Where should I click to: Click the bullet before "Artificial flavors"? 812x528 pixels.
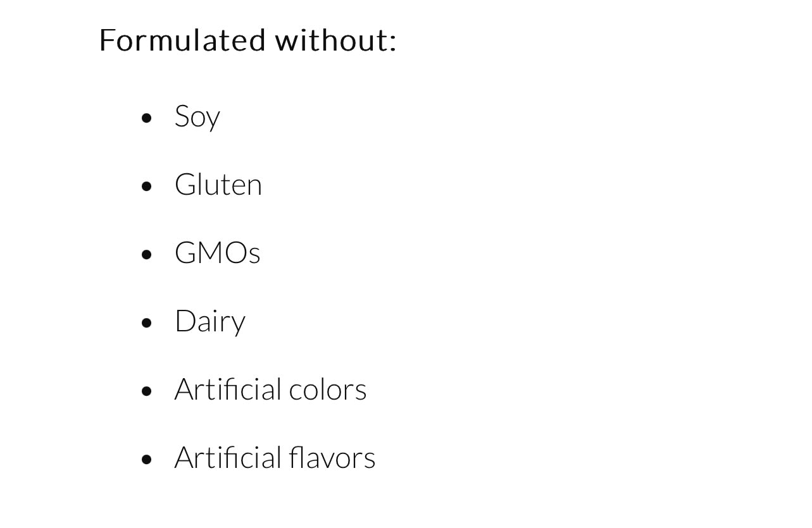[x=147, y=459]
